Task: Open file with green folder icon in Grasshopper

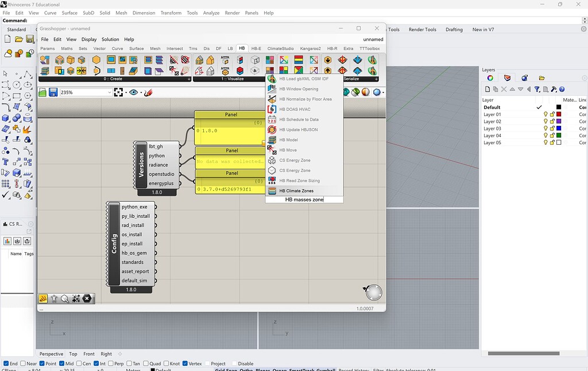Action: pyautogui.click(x=42, y=92)
